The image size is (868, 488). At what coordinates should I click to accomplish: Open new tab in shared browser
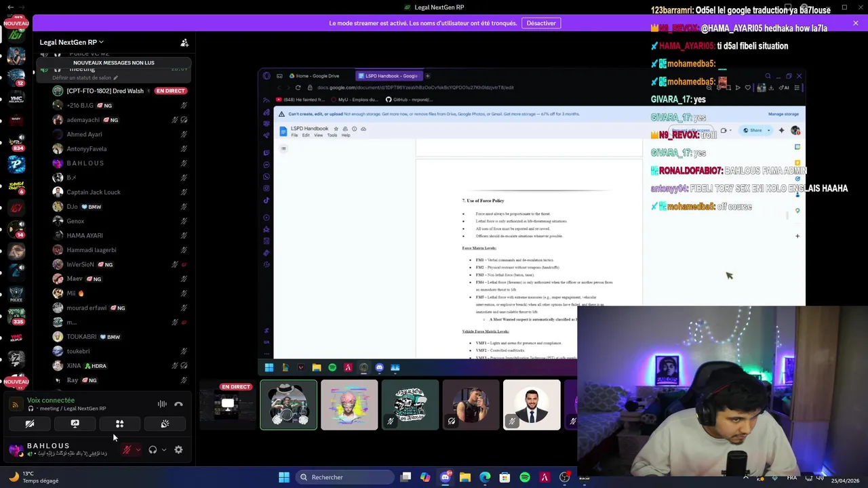coord(428,76)
